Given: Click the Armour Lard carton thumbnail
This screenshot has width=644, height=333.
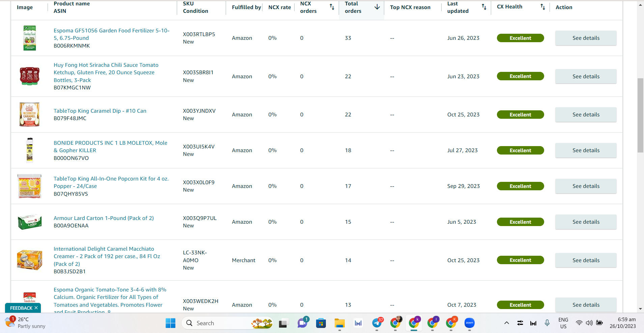Looking at the screenshot, I should (30, 222).
